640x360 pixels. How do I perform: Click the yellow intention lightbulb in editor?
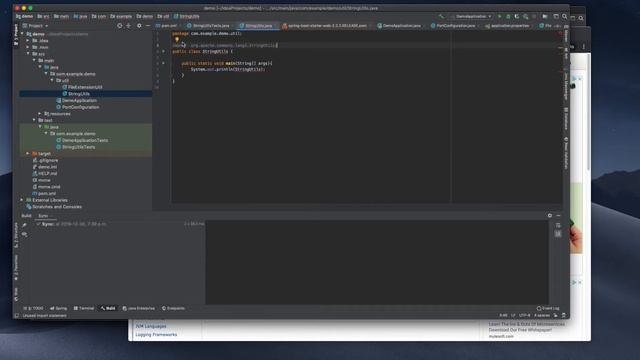[x=177, y=40]
